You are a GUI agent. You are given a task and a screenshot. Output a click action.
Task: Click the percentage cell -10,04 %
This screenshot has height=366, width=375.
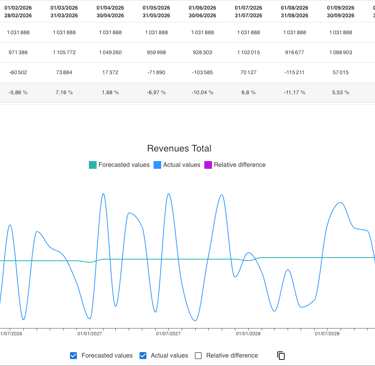pos(202,92)
